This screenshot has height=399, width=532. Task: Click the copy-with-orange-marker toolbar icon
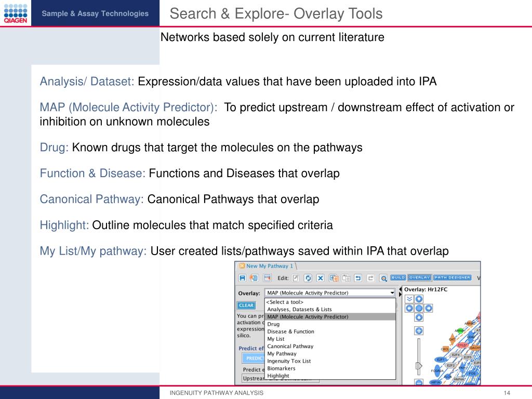[334, 278]
